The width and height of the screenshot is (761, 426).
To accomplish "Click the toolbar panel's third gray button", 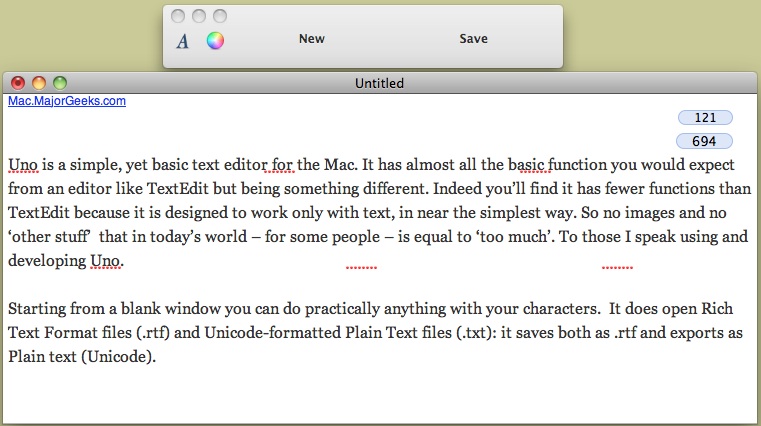I will 220,16.
